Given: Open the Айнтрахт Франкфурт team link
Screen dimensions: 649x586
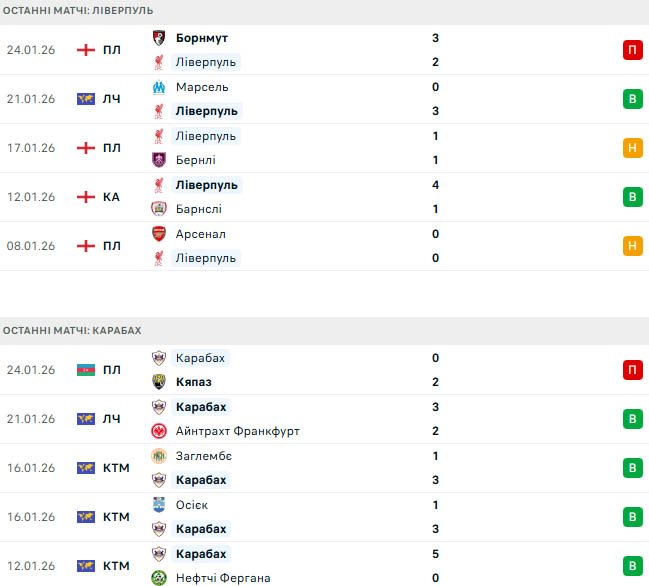Looking at the screenshot, I should (x=237, y=431).
